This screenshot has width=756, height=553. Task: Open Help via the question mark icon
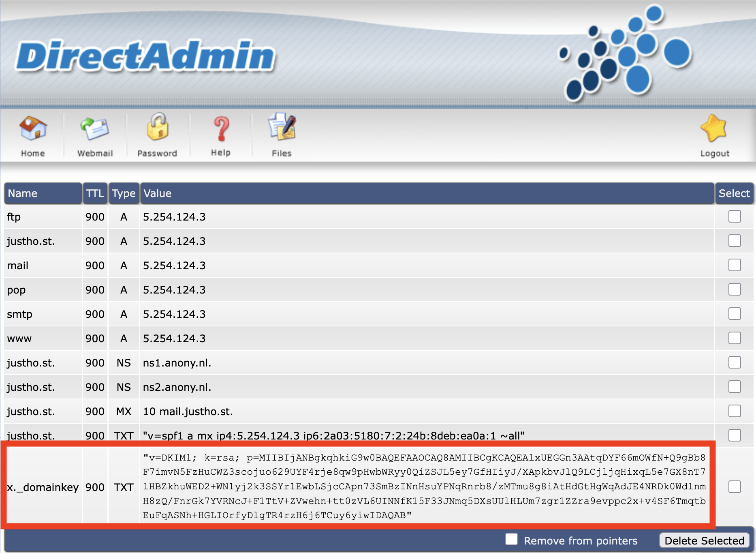(x=220, y=132)
